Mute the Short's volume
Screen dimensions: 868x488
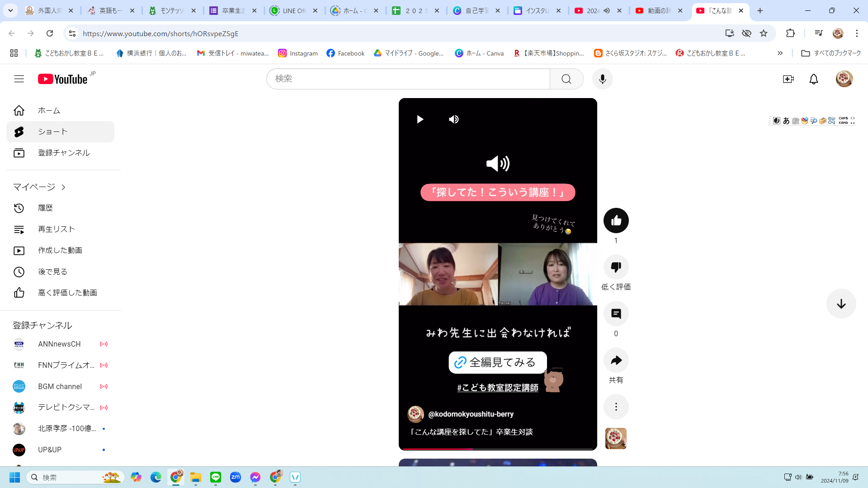[x=453, y=119]
